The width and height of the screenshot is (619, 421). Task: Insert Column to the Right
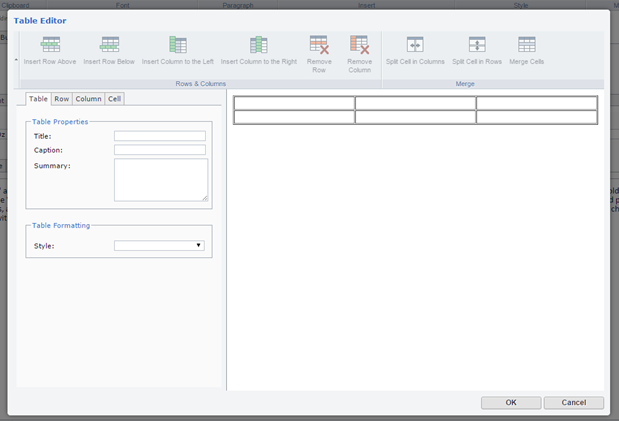(258, 45)
